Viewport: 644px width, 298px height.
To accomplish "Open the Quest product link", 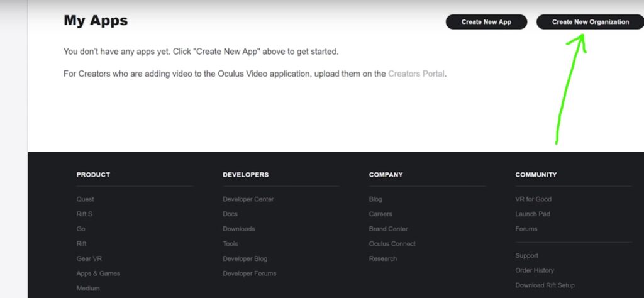I will coord(85,199).
